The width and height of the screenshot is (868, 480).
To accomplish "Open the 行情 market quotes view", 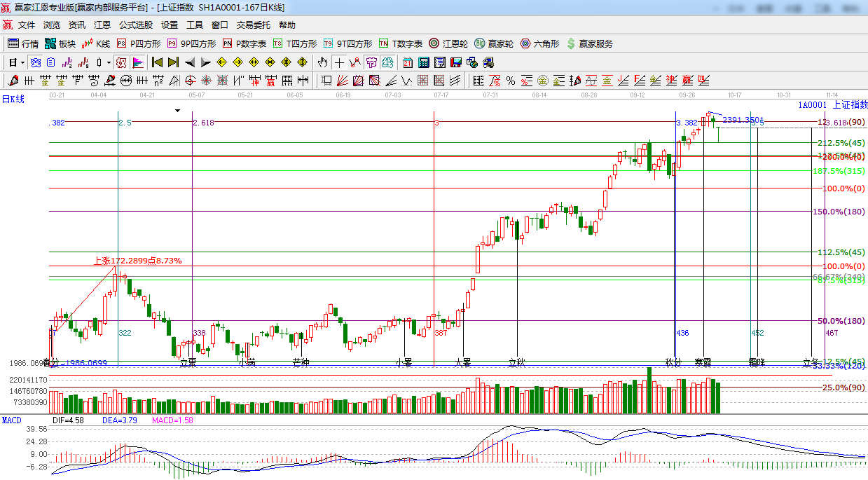I will [23, 43].
